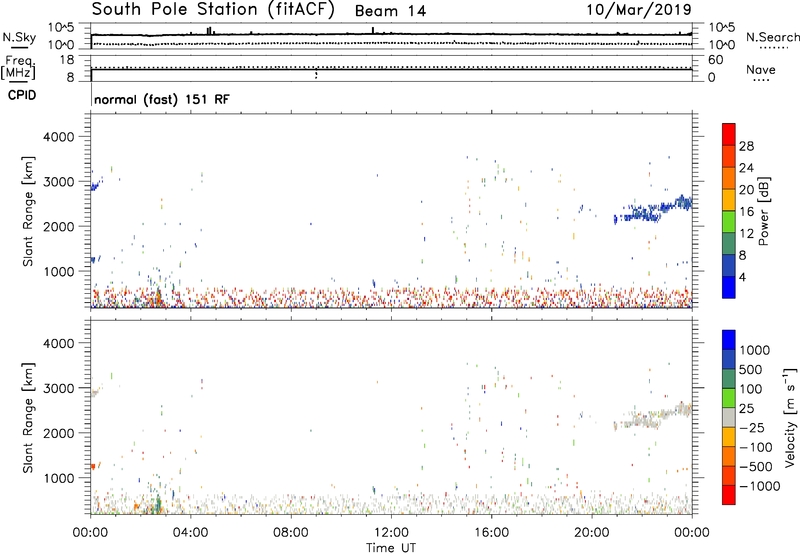Click the blue top of the velocity colorbar

729,340
